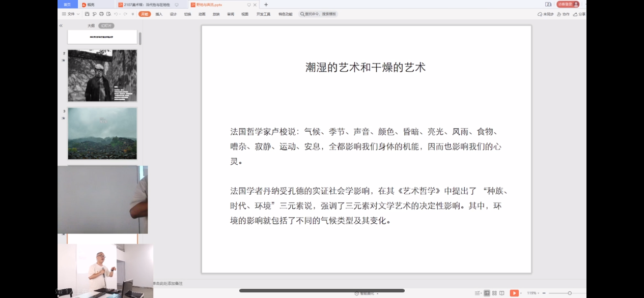Screen dimensions: 644x298
Task: Open the 插入 ribbon tab
Action: coord(159,14)
